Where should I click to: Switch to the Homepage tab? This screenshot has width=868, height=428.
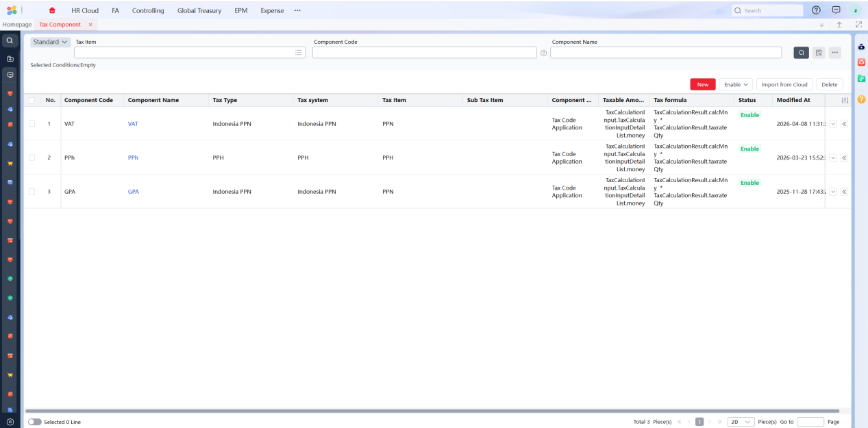(17, 25)
